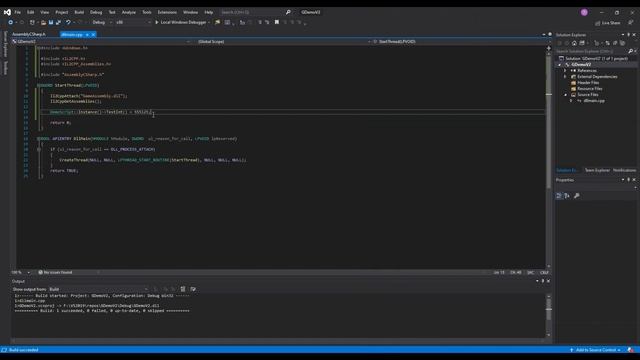Screen dimensions: 640x360
Task: Click the Save file icon
Action: tap(51, 22)
